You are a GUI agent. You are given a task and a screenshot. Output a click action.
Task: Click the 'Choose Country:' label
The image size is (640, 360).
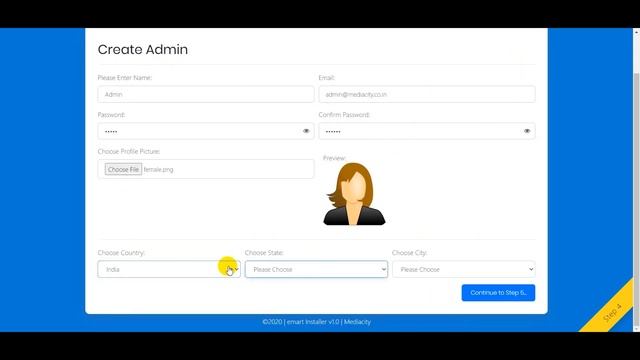click(x=121, y=253)
